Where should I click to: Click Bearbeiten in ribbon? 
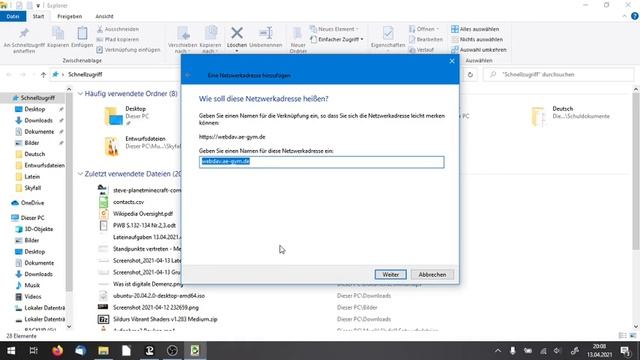click(426, 39)
